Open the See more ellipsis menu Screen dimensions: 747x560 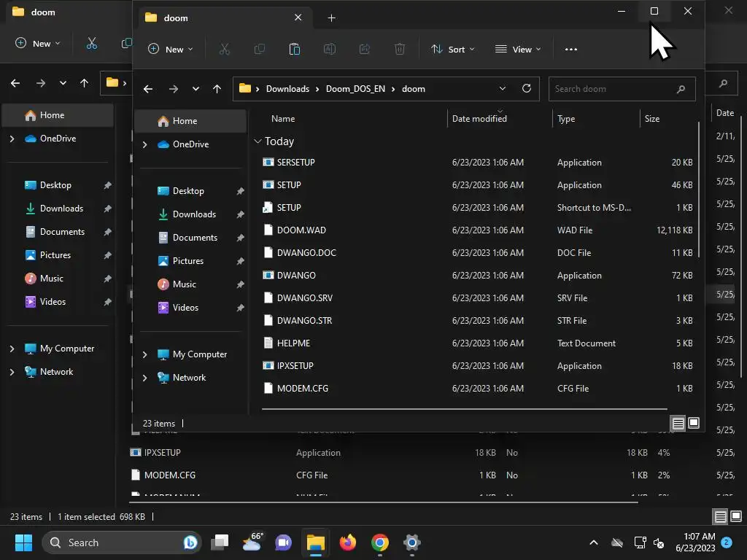[x=570, y=49]
